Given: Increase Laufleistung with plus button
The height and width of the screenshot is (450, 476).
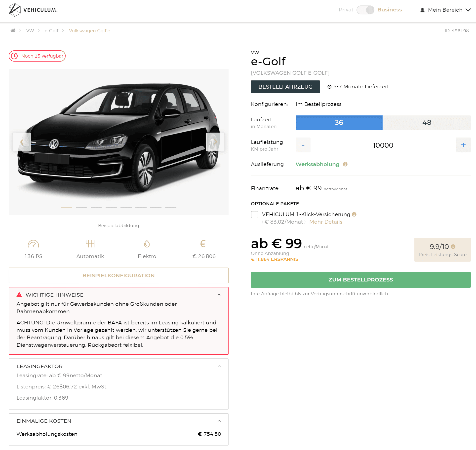Looking at the screenshot, I should click(x=463, y=145).
